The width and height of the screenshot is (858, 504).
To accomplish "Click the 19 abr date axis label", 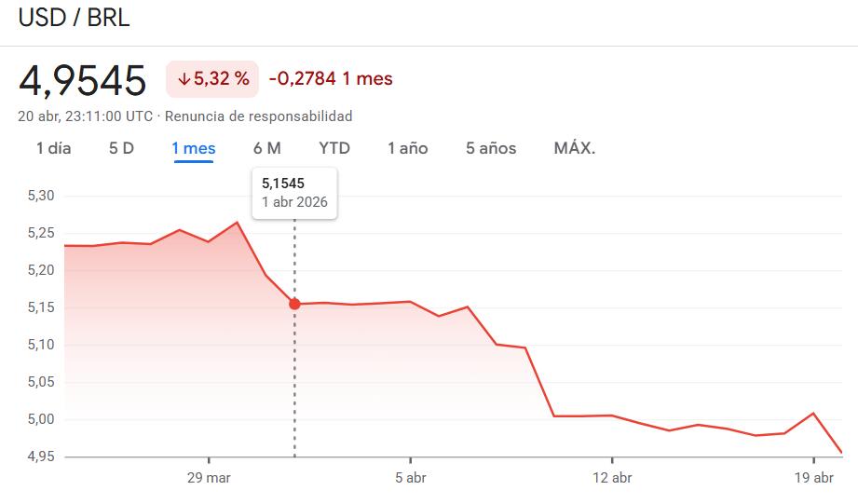I will [x=813, y=477].
